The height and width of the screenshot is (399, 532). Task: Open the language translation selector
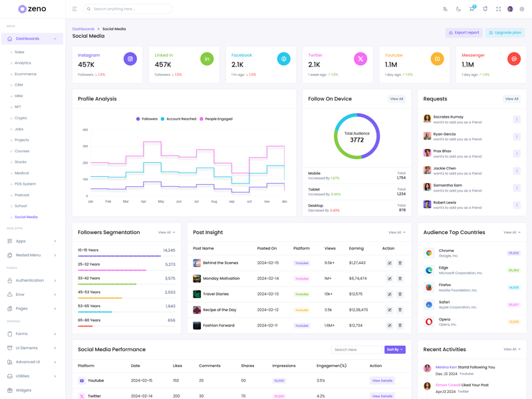click(x=446, y=9)
